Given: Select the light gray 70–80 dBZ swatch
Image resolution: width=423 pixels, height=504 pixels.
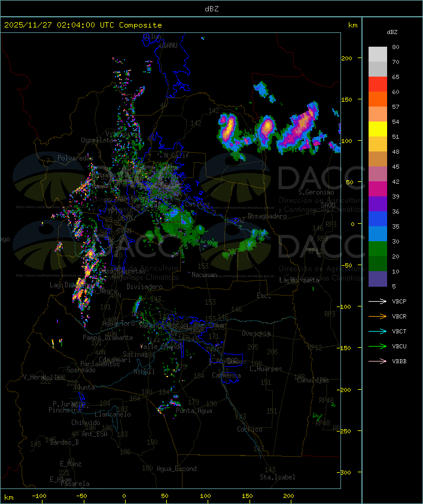Looking at the screenshot, I should (378, 54).
